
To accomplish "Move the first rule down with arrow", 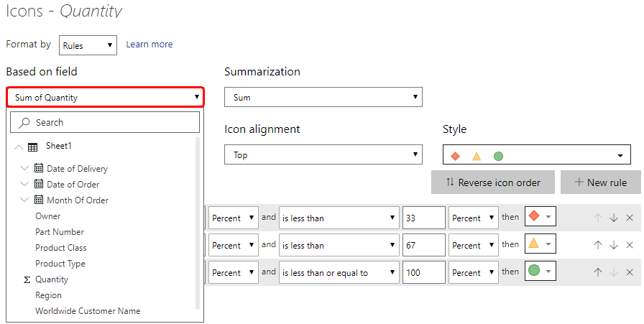I will click(614, 218).
